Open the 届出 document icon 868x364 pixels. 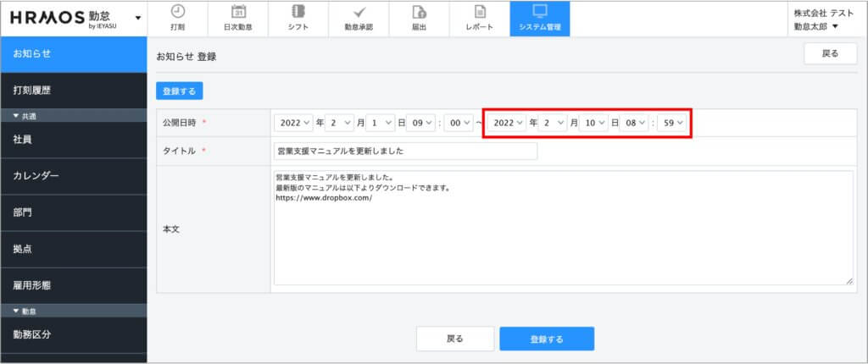[419, 12]
